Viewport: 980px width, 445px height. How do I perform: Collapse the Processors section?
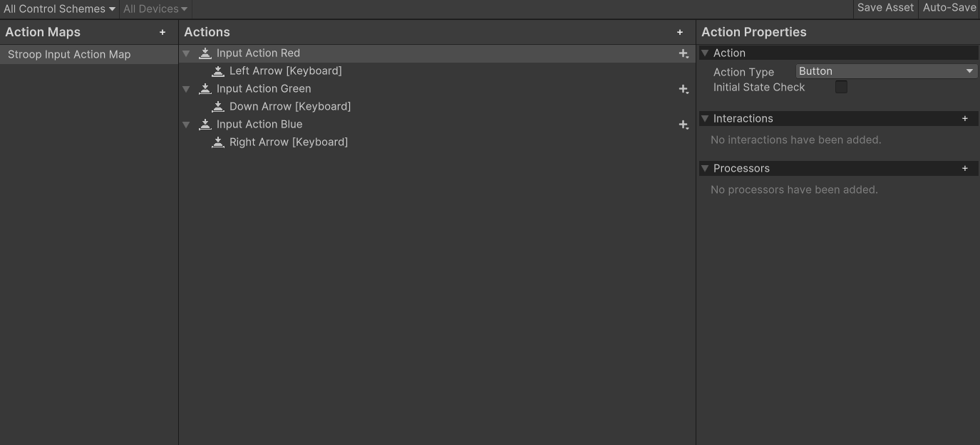click(705, 169)
